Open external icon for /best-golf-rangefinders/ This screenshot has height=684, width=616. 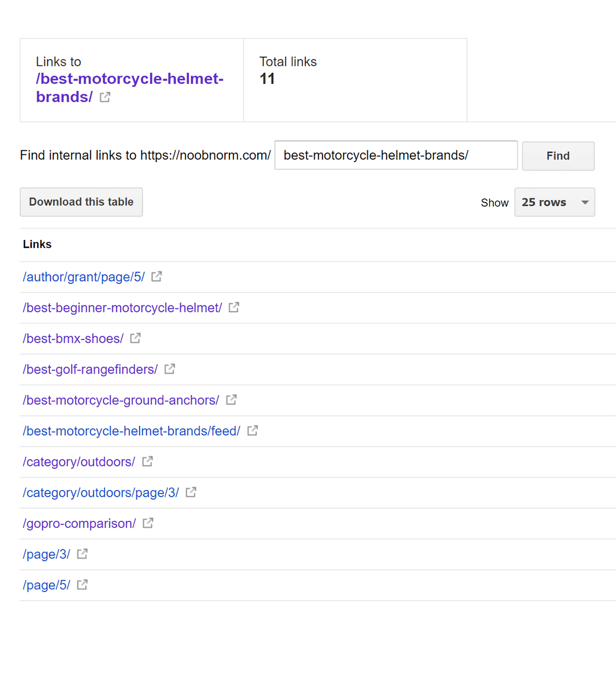[169, 369]
